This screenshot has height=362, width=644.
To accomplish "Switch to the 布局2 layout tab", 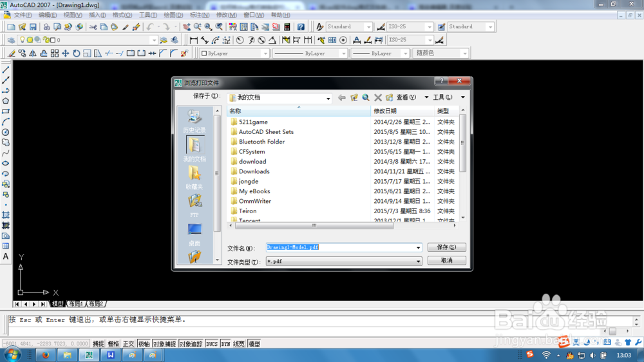I will click(96, 304).
